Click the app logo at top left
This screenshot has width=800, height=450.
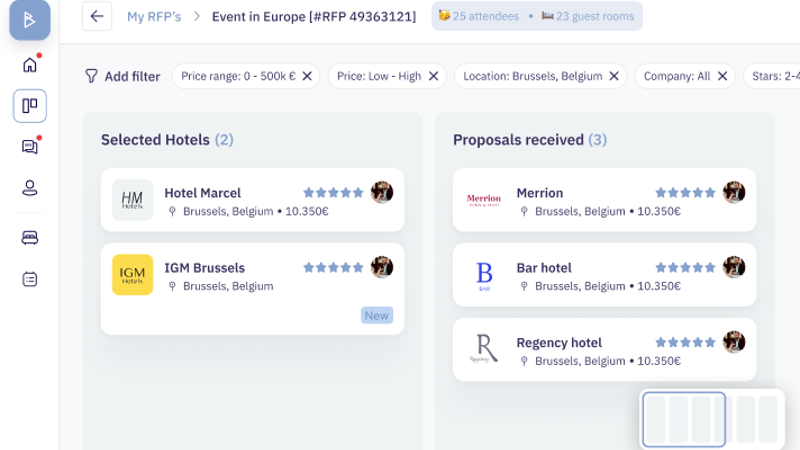(x=30, y=19)
